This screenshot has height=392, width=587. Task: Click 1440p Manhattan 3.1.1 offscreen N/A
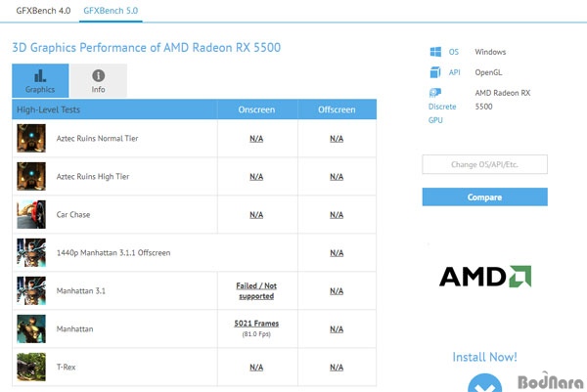[x=337, y=253]
